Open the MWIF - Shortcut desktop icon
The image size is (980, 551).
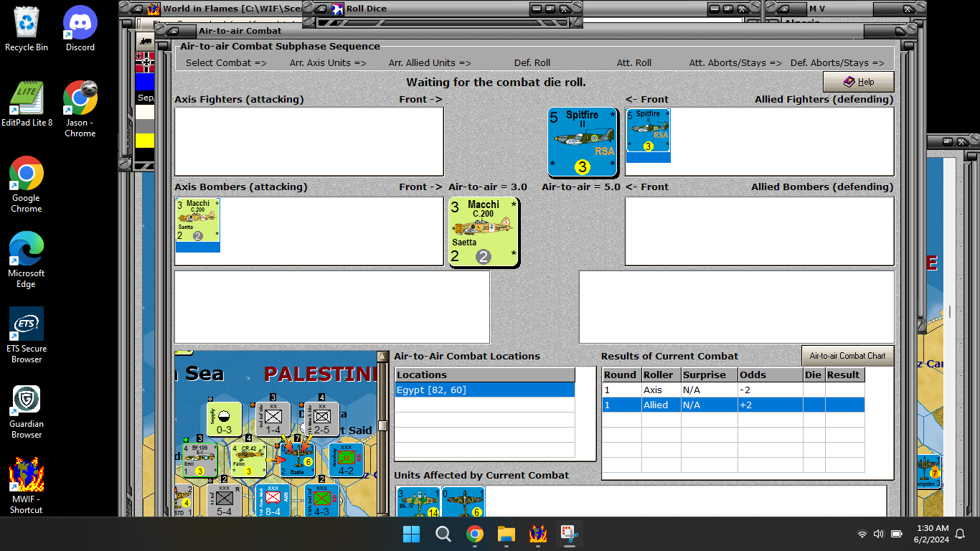click(27, 486)
